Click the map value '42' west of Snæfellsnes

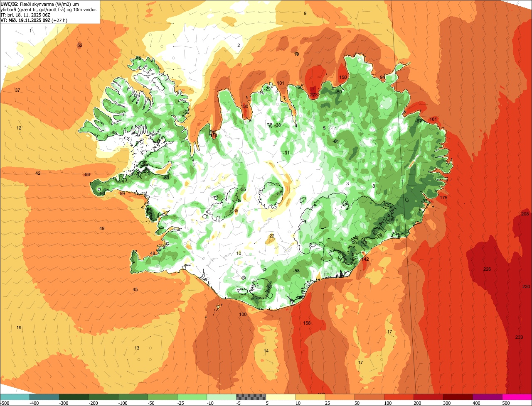click(38, 173)
